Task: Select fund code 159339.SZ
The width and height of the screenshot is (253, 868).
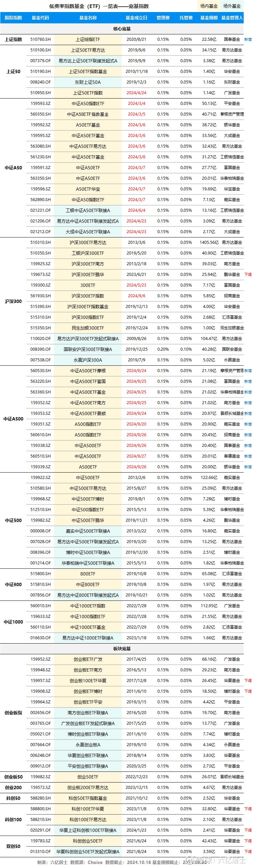Action: click(40, 467)
